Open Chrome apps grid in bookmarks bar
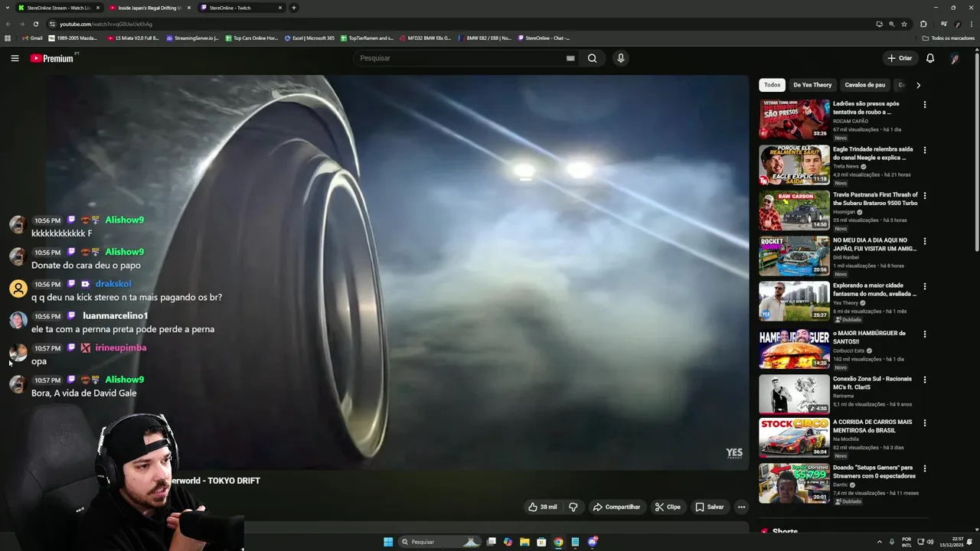 pos(8,37)
